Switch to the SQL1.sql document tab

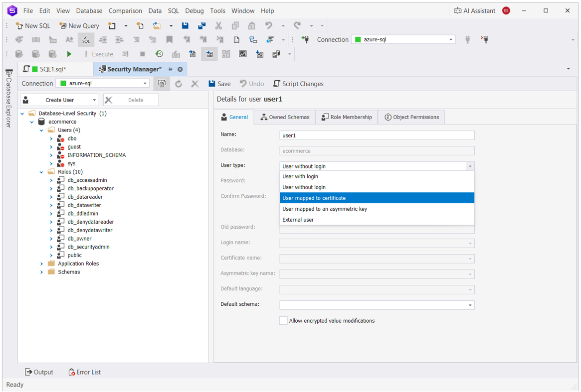click(55, 69)
